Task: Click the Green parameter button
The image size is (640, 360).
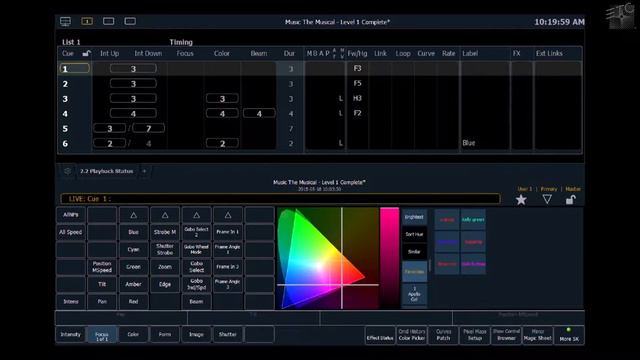Action: pos(133,267)
